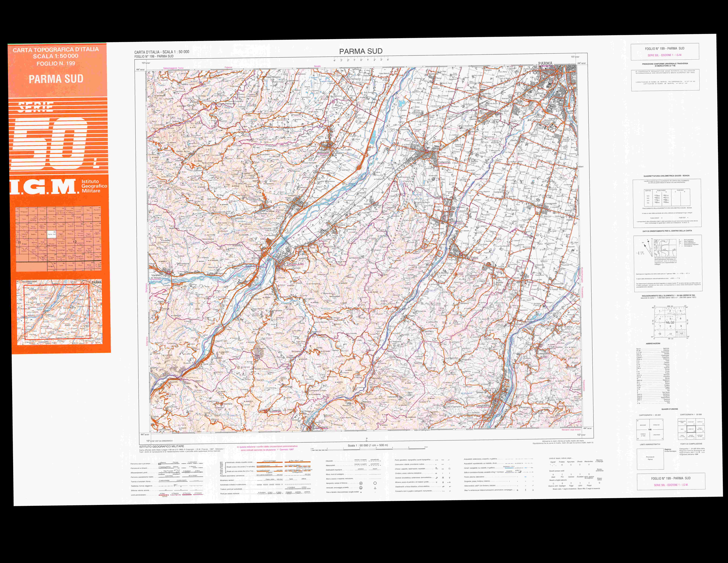Click the 'Cartografia 1 : 50 000' sheet grid
728x563 pixels.
click(691, 429)
